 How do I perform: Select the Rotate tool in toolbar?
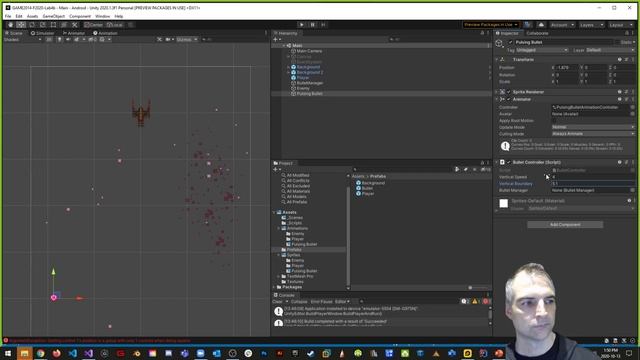(32, 25)
